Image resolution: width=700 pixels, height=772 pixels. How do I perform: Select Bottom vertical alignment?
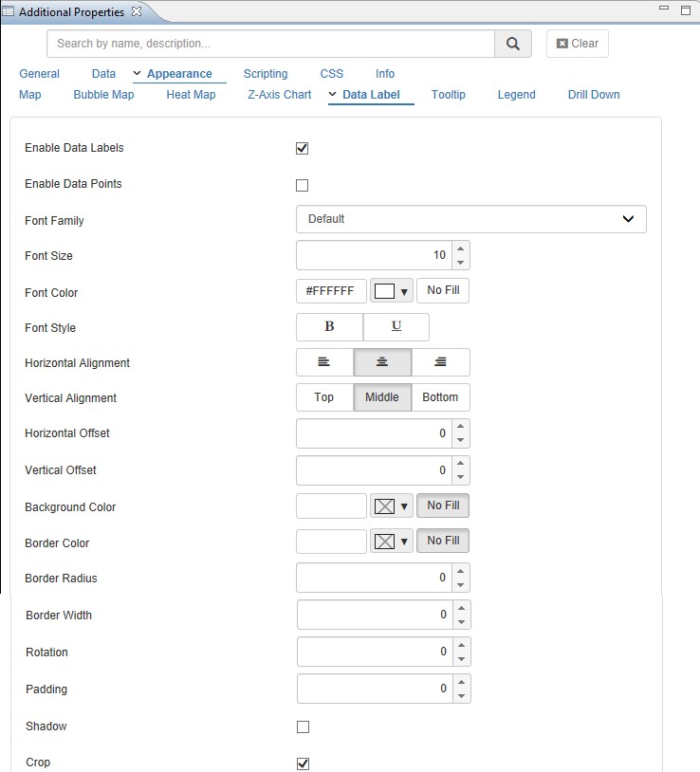pos(440,397)
